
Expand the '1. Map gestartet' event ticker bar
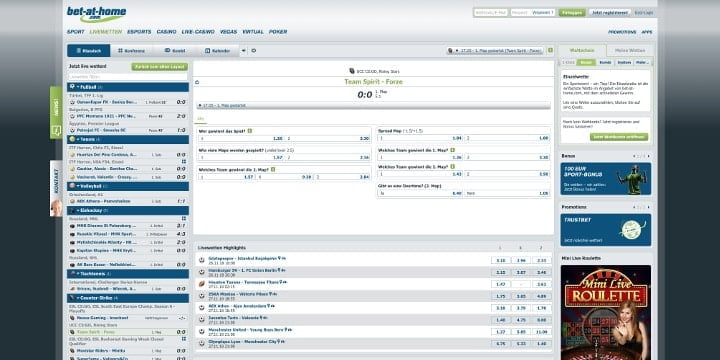(373, 106)
